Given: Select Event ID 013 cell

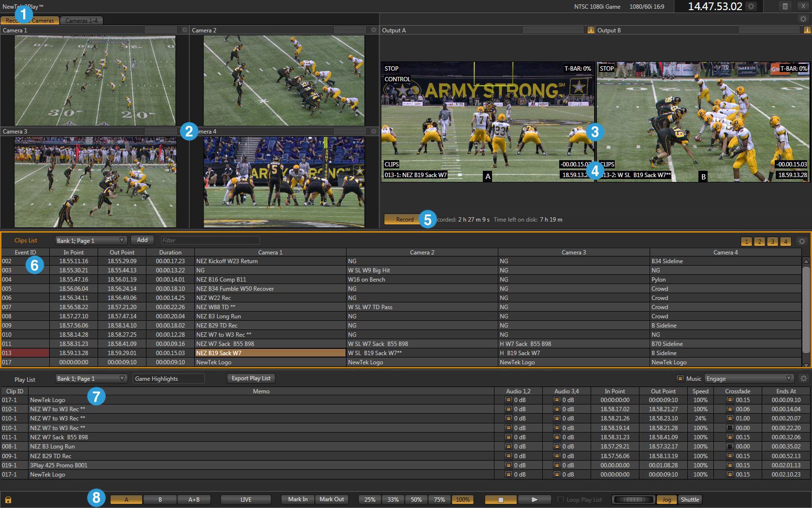Looking at the screenshot, I should coord(25,353).
